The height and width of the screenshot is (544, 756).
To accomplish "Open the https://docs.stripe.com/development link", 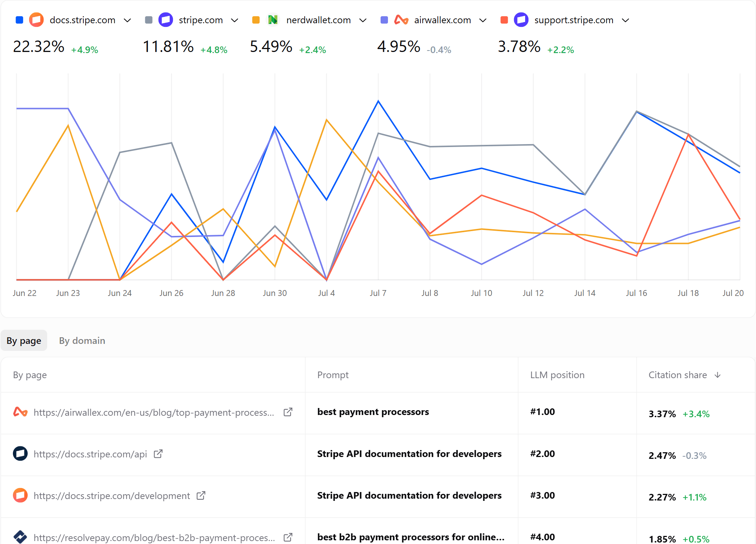I will [112, 495].
